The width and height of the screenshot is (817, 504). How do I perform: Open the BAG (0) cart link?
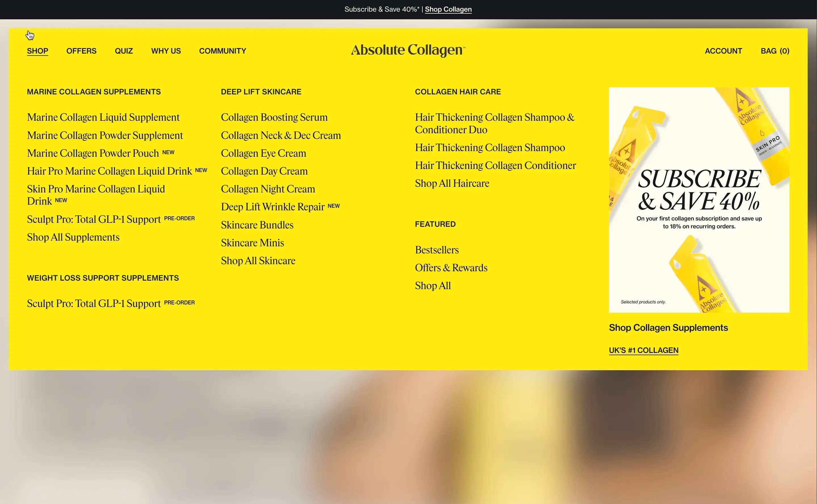pos(775,51)
